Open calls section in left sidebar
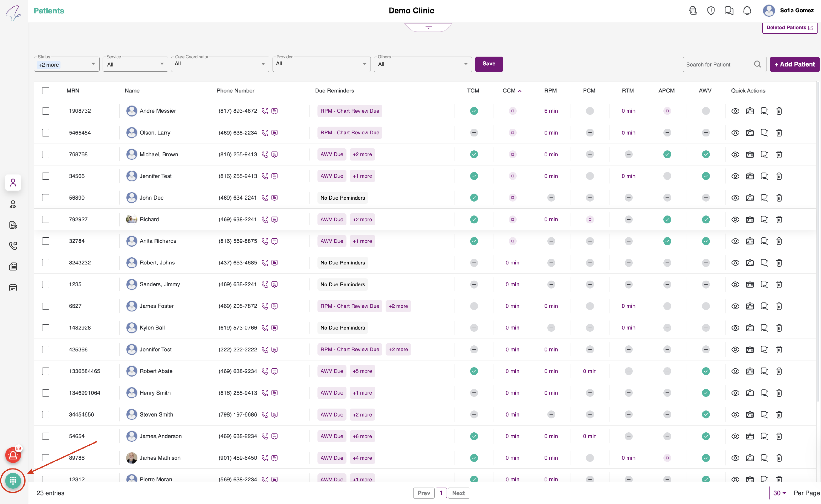The image size is (821, 504). pos(13,246)
